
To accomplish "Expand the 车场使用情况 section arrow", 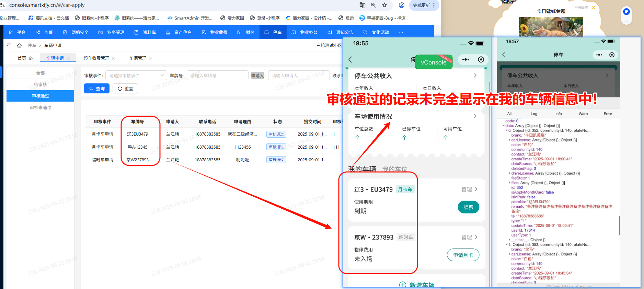I will pyautogui.click(x=475, y=116).
